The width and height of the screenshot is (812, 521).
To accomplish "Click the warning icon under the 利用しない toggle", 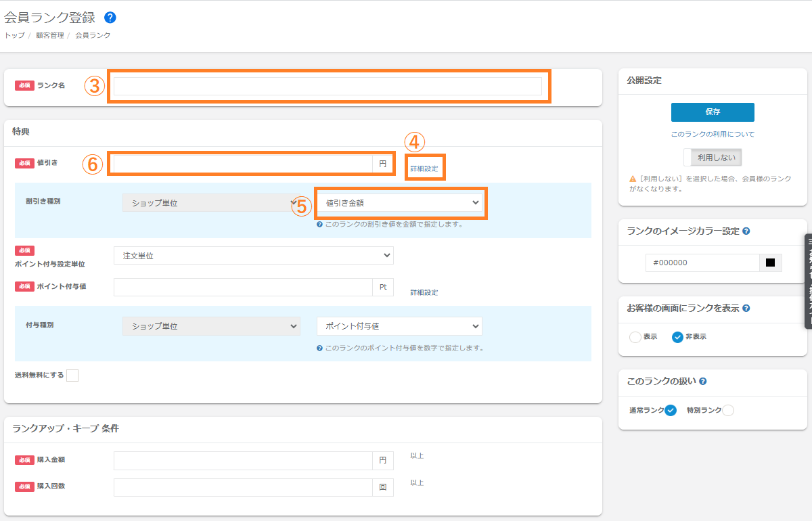I will pyautogui.click(x=631, y=179).
